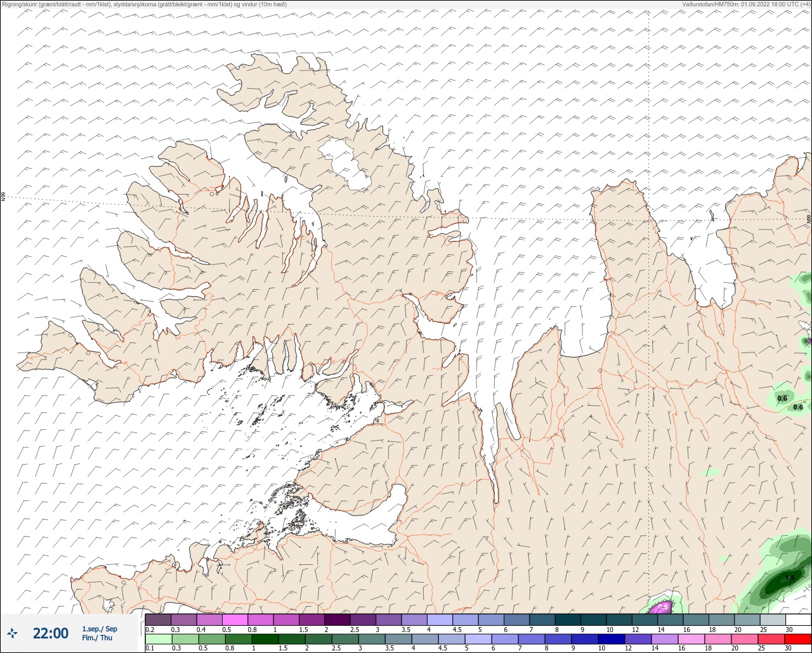This screenshot has height=653, width=812.
Task: Click the N99 latitude label on left edge
Action: [x=3, y=197]
